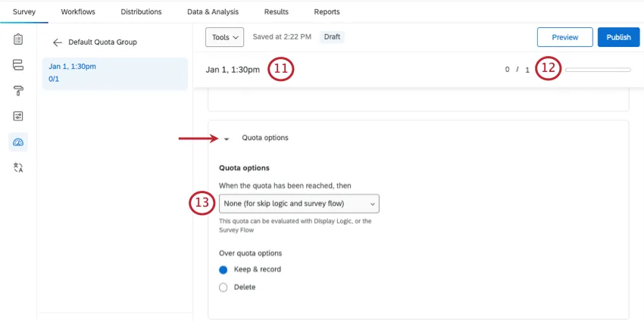The image size is (644, 321).
Task: Click the quota name Jan 1, 1:30pm header
Action: pos(233,70)
